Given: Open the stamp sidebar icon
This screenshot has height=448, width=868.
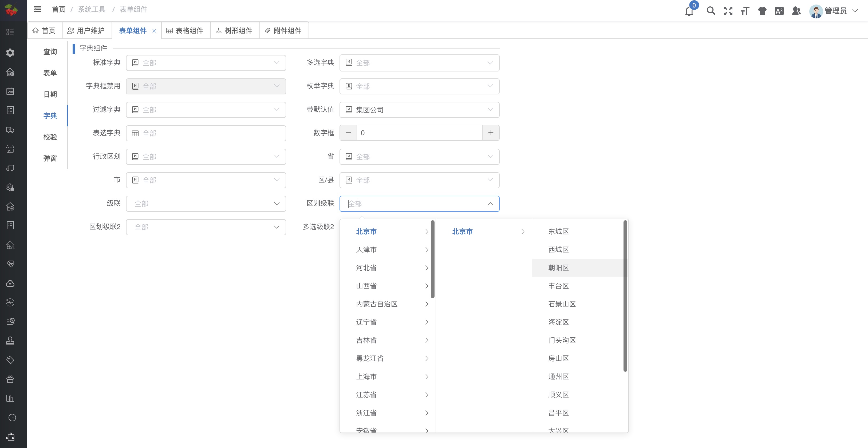Looking at the screenshot, I should [x=10, y=341].
